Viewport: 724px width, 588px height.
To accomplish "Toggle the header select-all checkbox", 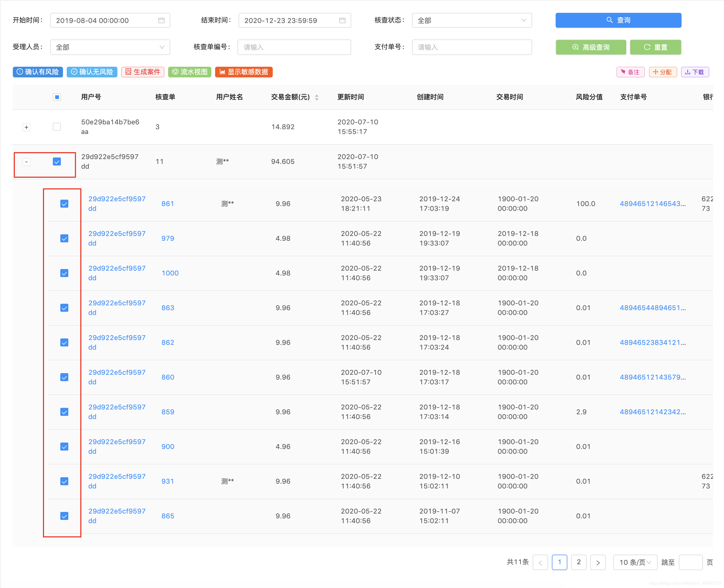I will click(57, 97).
